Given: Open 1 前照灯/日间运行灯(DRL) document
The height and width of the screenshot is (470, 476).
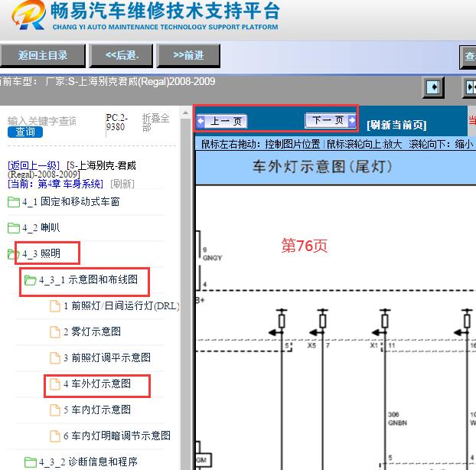Looking at the screenshot, I should click(x=122, y=305).
